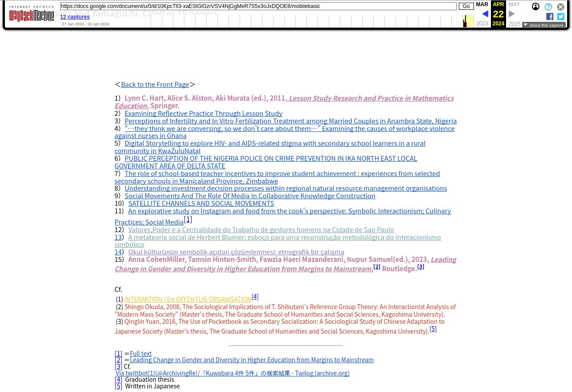Open Digital Storytelling HIV stigma link
The width and height of the screenshot is (572, 392).
270,147
